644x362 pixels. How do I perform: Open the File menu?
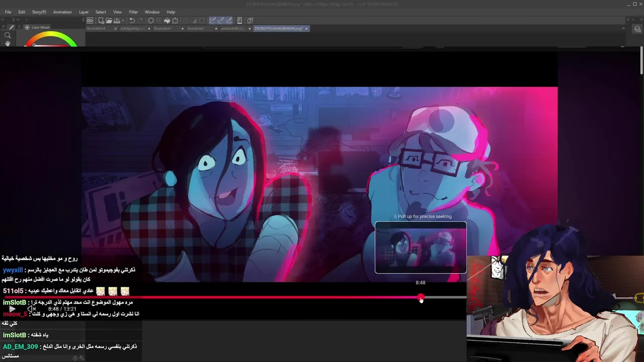(x=8, y=12)
